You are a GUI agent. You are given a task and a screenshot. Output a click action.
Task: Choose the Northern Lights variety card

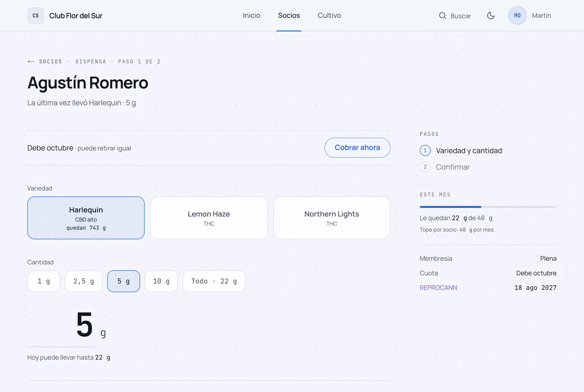coord(332,218)
